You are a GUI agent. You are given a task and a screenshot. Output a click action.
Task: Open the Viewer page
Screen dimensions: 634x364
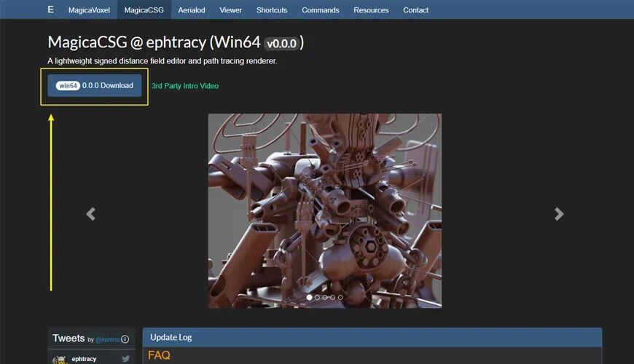(x=230, y=10)
